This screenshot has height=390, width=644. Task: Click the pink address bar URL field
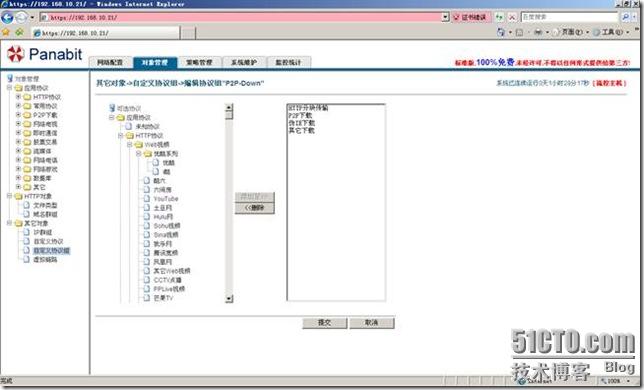click(240, 17)
